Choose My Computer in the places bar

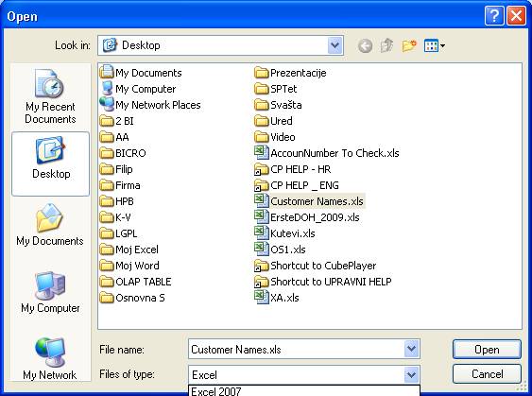click(50, 292)
